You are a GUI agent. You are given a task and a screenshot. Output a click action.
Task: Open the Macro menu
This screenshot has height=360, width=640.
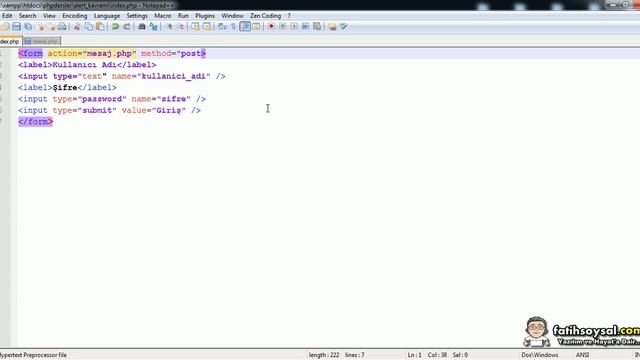pos(162,16)
